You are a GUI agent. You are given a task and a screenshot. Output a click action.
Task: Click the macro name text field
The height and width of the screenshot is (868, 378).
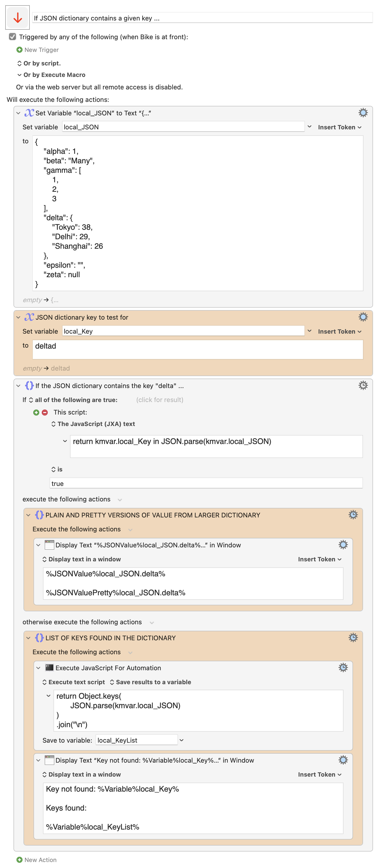[202, 18]
